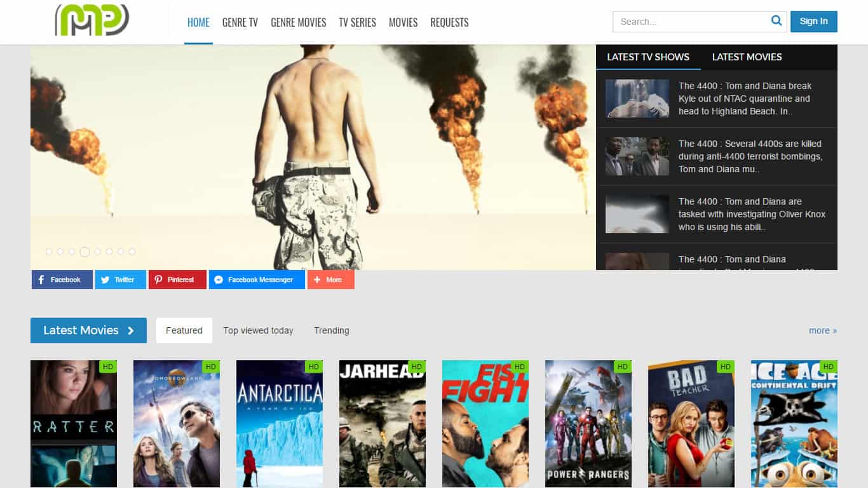
Task: Select the last carousel slide dot
Action: tap(132, 252)
